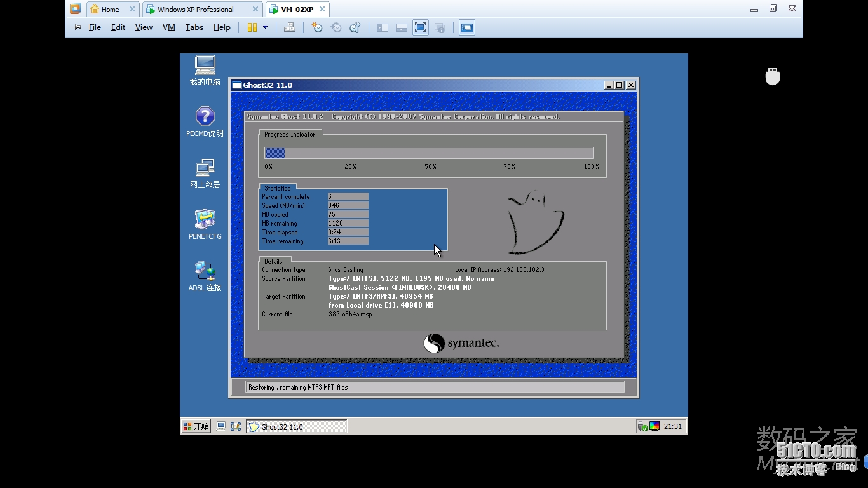Viewport: 868px width, 488px height.
Task: Close the Windows XP Professional tab
Action: click(x=255, y=9)
